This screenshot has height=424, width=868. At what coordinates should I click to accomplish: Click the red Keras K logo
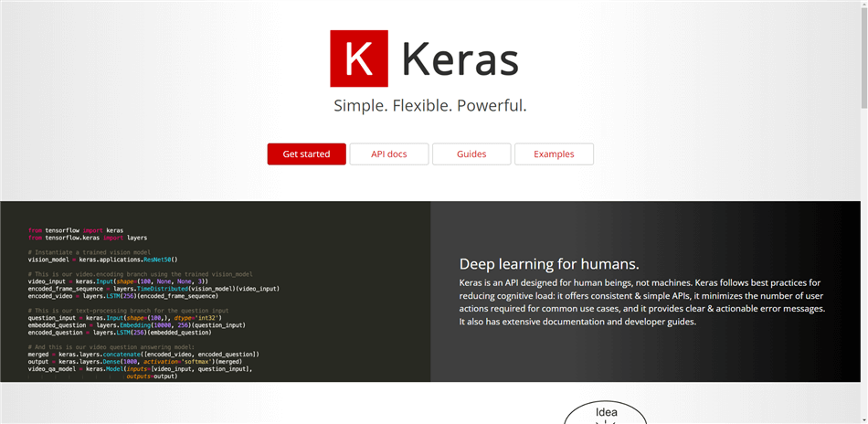coord(359,58)
